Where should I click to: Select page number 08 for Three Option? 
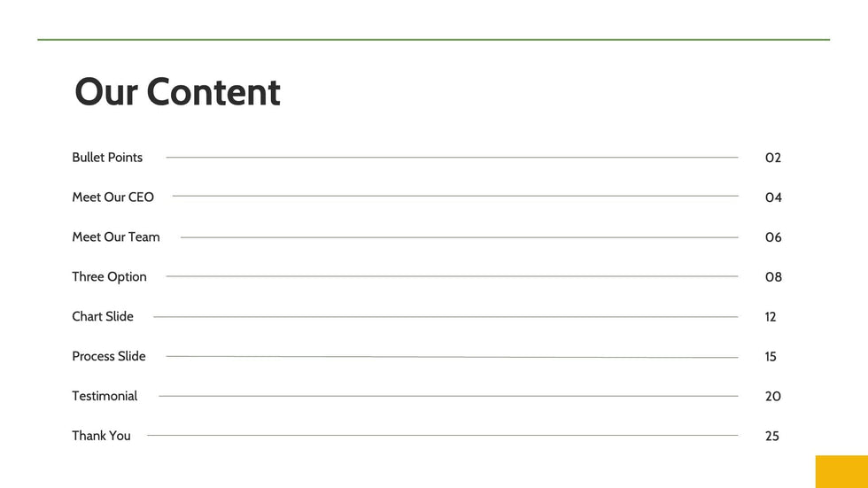click(773, 277)
